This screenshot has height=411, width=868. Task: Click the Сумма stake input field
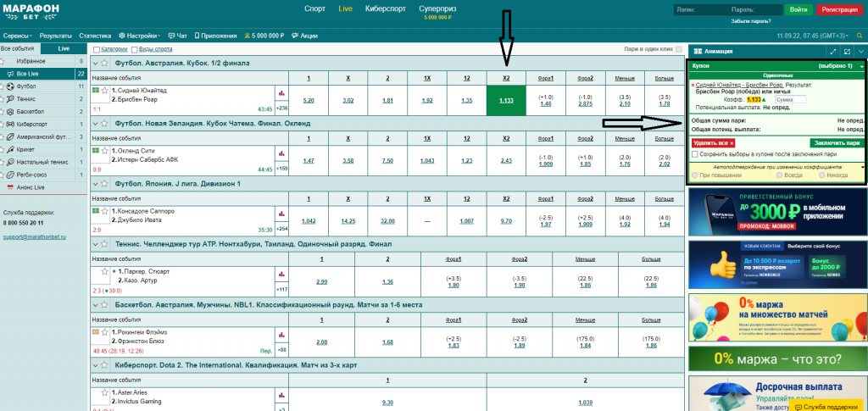pyautogui.click(x=789, y=100)
